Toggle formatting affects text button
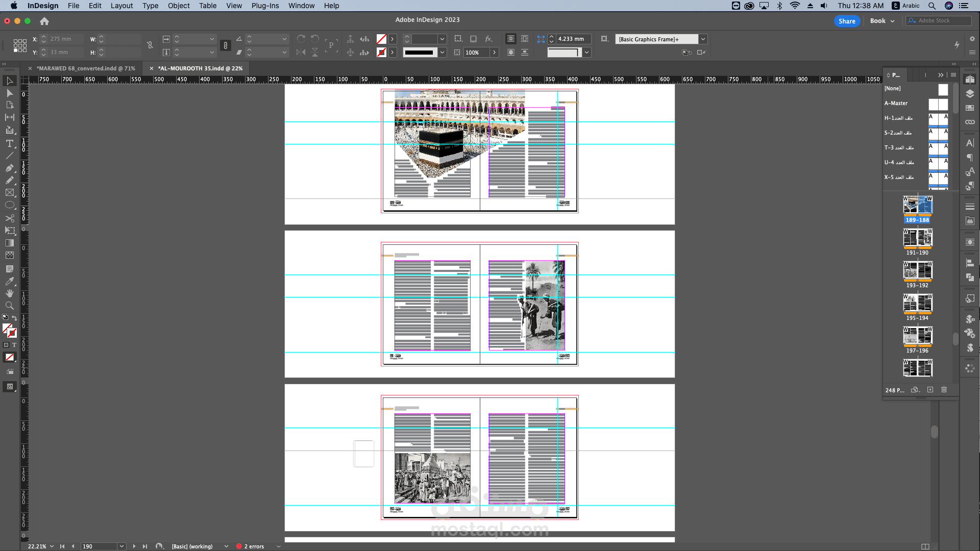The image size is (980, 551). [14, 345]
